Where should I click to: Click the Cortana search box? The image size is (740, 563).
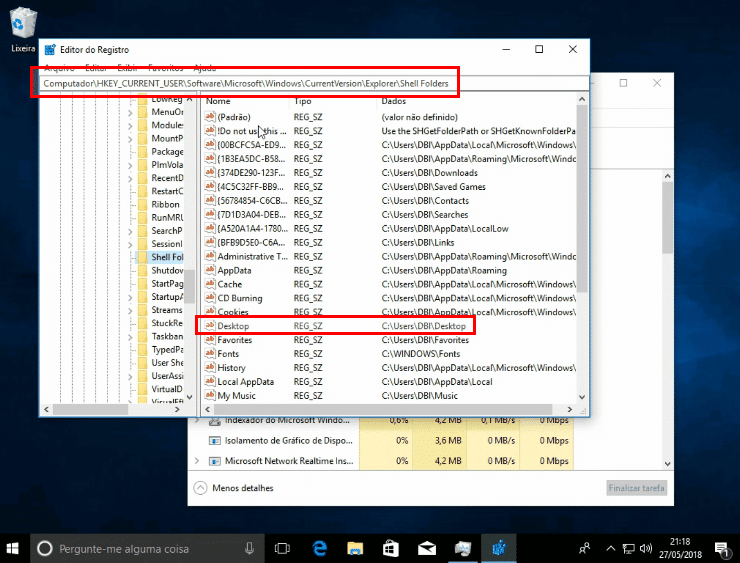pyautogui.click(x=148, y=548)
